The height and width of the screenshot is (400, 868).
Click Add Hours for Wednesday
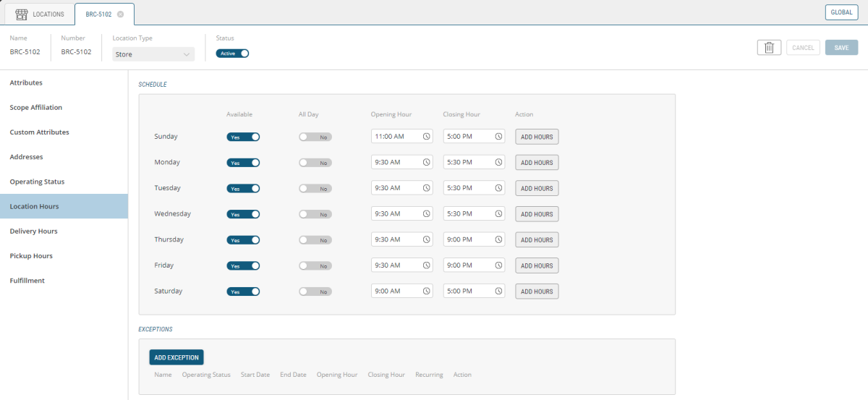tap(537, 214)
